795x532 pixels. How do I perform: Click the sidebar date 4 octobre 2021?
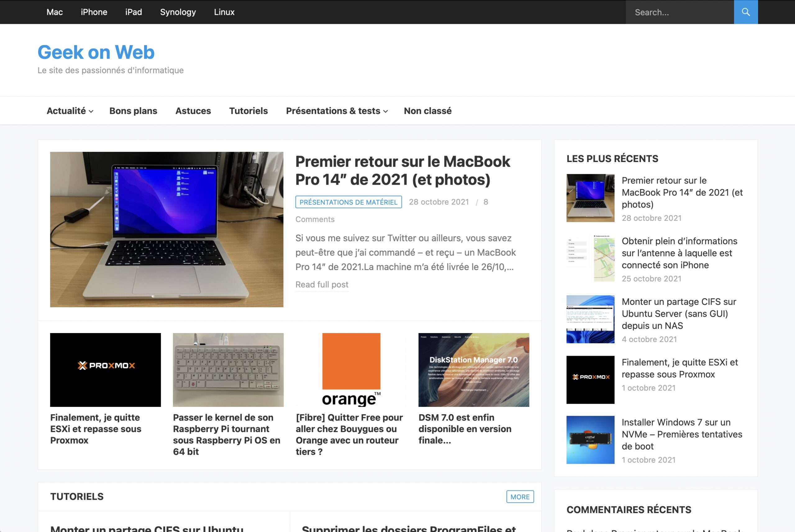649,339
